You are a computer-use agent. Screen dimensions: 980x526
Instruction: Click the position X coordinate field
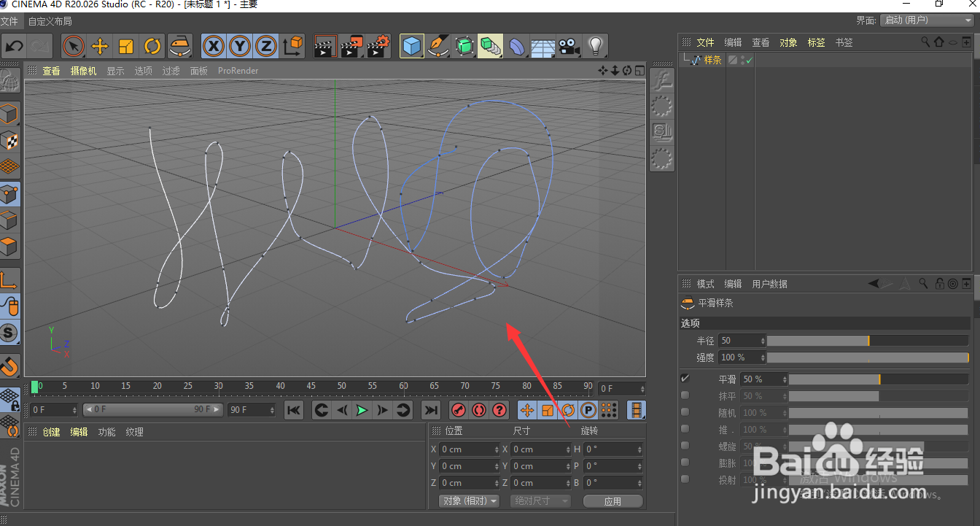470,449
